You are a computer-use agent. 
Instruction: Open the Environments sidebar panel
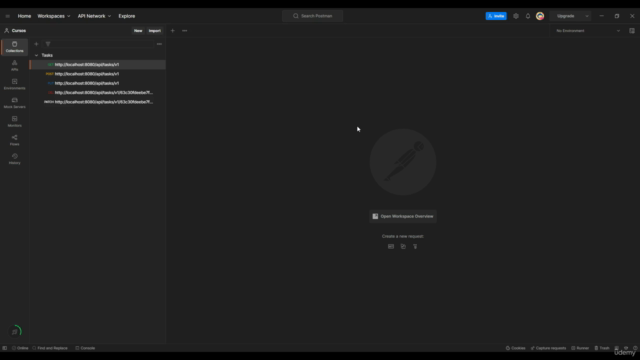pyautogui.click(x=14, y=84)
